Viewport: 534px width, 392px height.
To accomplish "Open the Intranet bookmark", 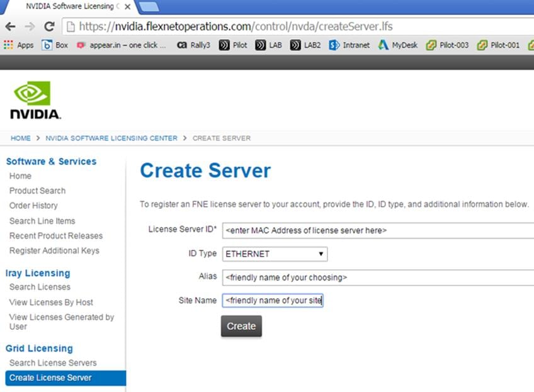I will pyautogui.click(x=349, y=45).
